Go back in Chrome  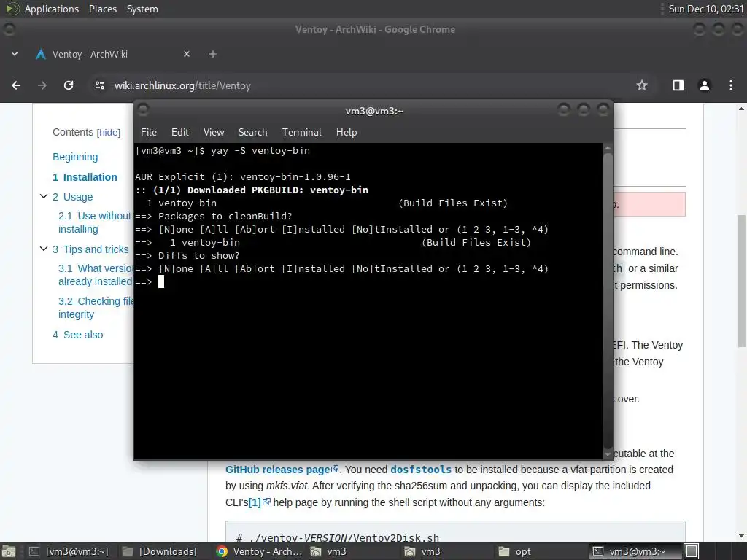[x=16, y=85]
